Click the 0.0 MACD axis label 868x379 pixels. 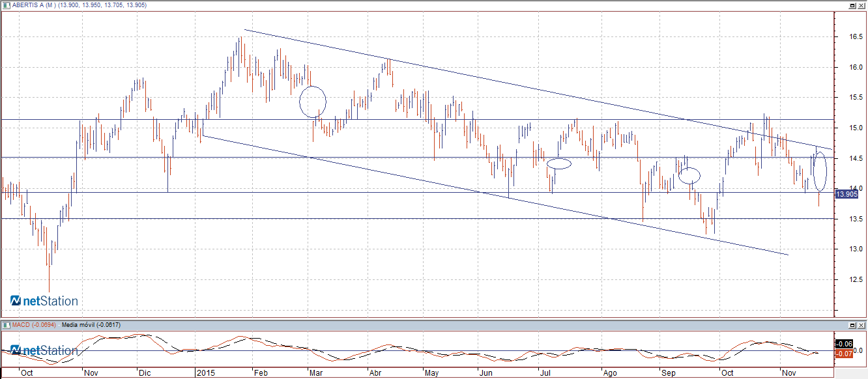(x=858, y=350)
